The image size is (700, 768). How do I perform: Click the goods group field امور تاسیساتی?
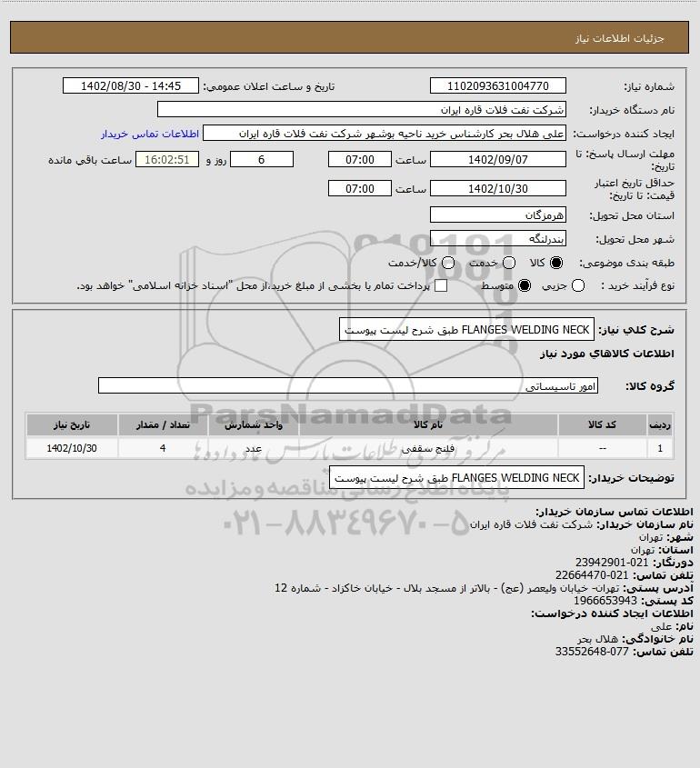[348, 386]
